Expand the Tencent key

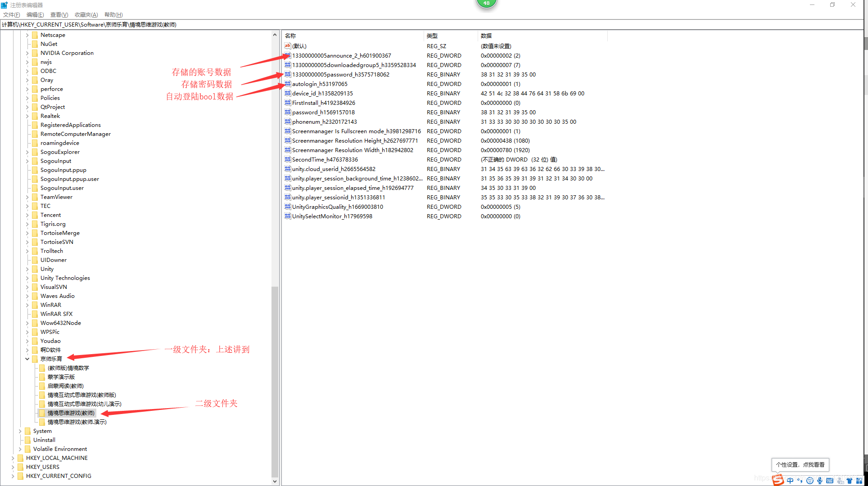click(27, 215)
